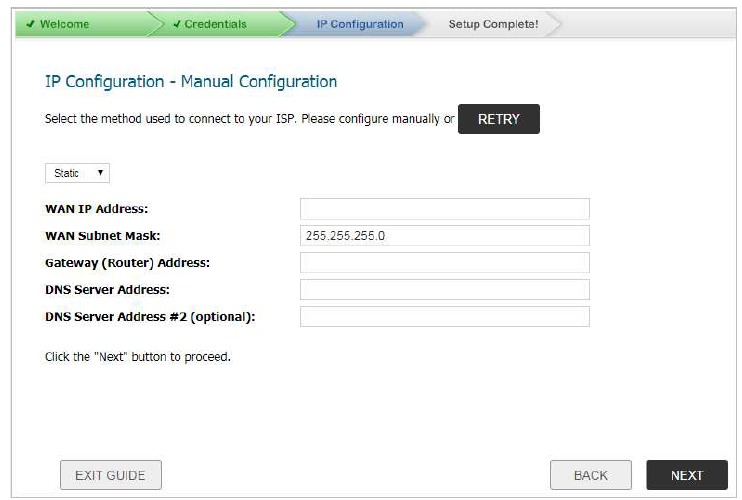Click the EXIT GUIDE button
The width and height of the screenshot is (742, 500).
tap(111, 475)
